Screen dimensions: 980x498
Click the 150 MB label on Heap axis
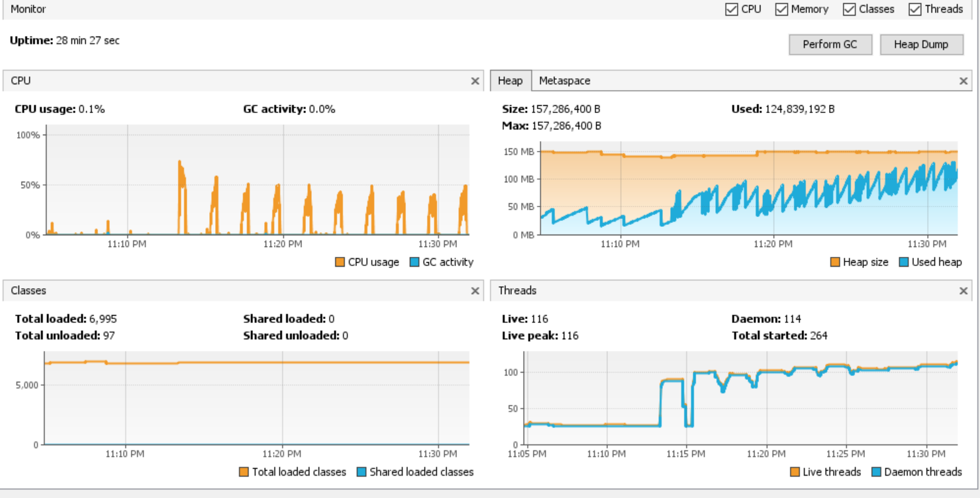520,152
